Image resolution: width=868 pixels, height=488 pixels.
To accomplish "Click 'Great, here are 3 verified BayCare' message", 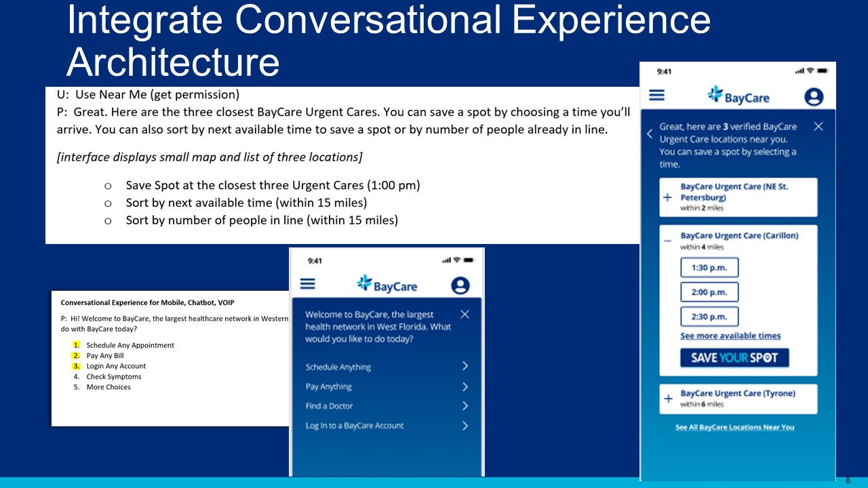I will [x=728, y=145].
